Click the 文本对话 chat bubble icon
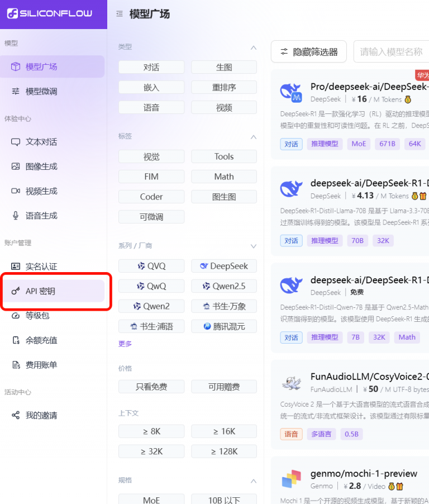Screen dimensions: 429x504 point(16,142)
